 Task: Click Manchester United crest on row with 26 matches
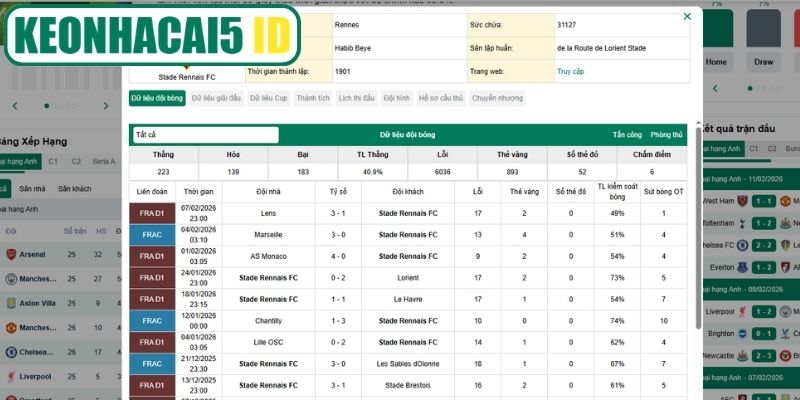point(11,328)
